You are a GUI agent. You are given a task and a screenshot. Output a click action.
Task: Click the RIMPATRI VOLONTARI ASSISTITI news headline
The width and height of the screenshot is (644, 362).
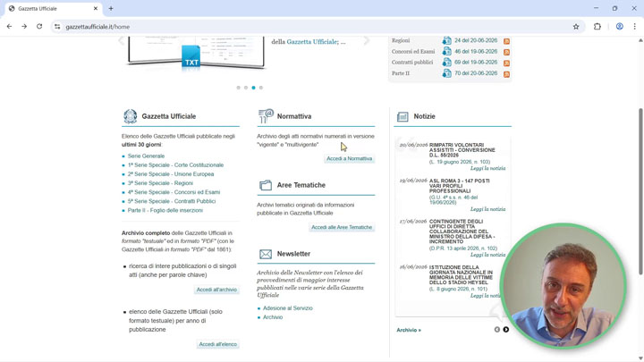pos(462,150)
